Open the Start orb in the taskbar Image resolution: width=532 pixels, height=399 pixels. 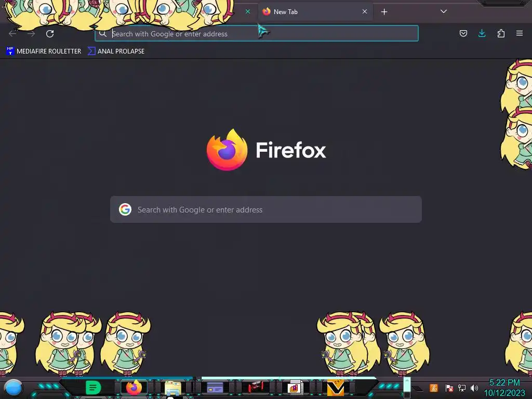[14, 388]
